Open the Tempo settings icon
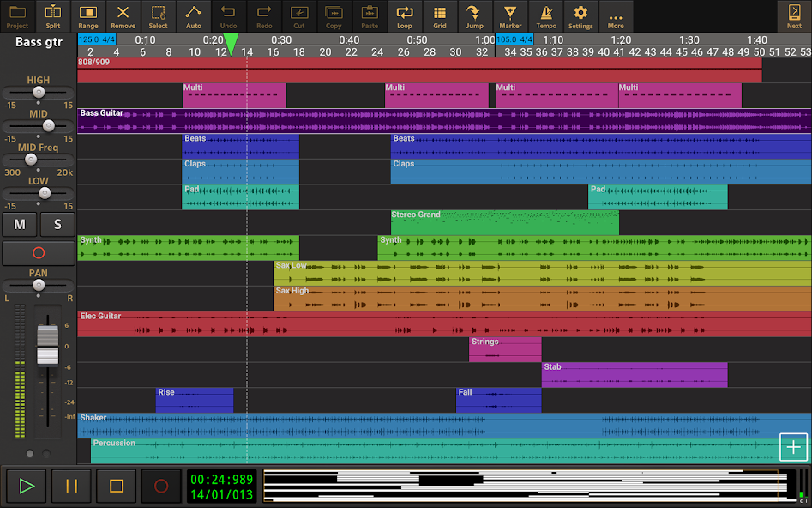This screenshot has width=812, height=508. tap(545, 15)
